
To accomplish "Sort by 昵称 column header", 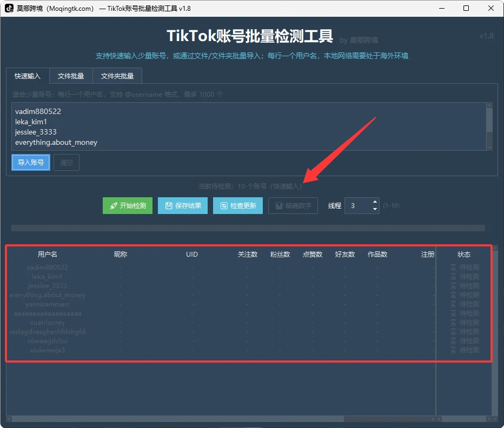I will [121, 254].
